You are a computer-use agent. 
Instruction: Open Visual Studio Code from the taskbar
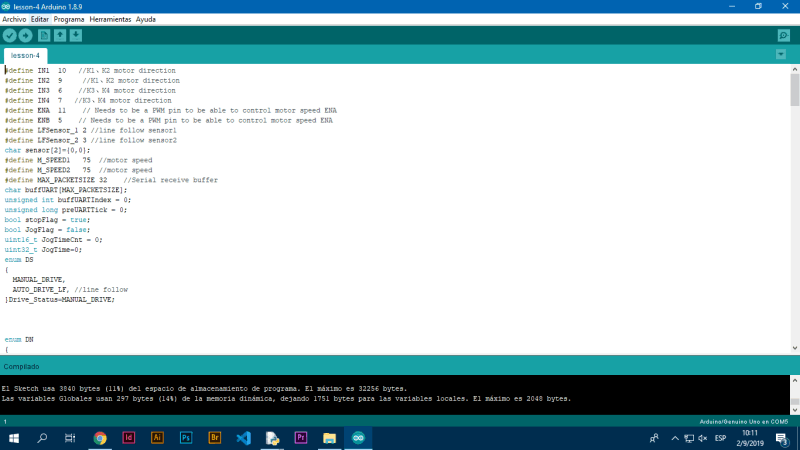243,438
